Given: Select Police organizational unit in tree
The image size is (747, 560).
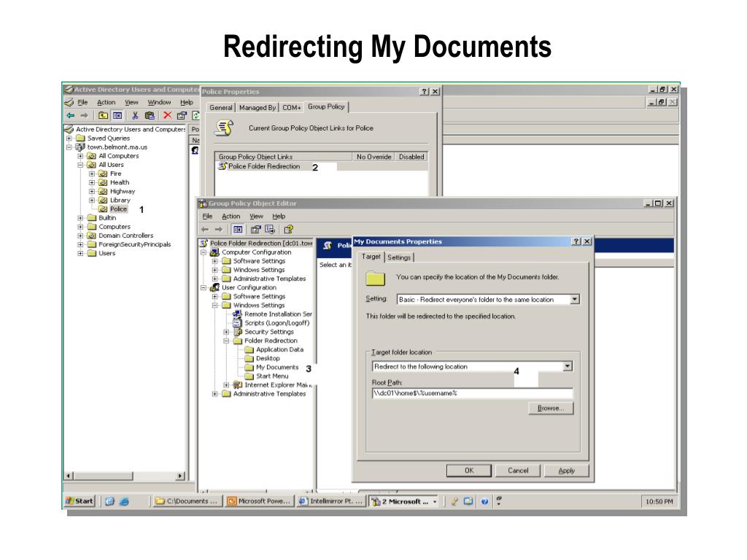Looking at the screenshot, I should tap(118, 209).
